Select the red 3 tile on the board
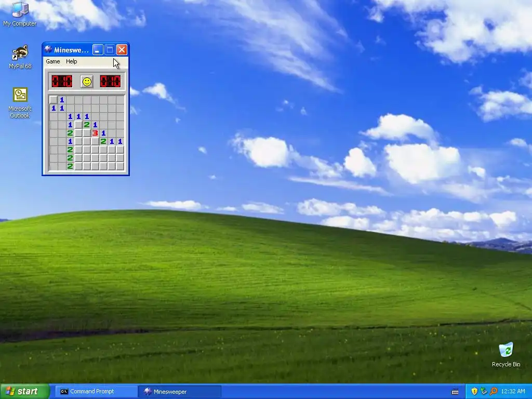 click(x=95, y=133)
